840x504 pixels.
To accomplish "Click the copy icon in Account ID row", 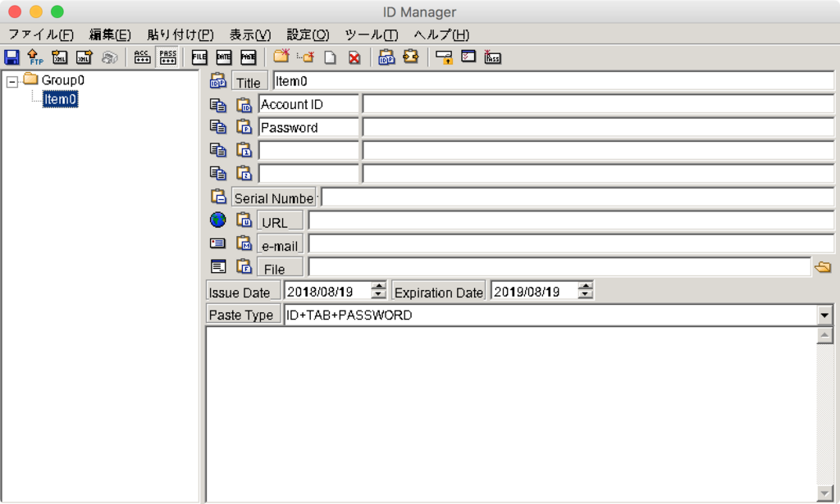I will [x=217, y=104].
